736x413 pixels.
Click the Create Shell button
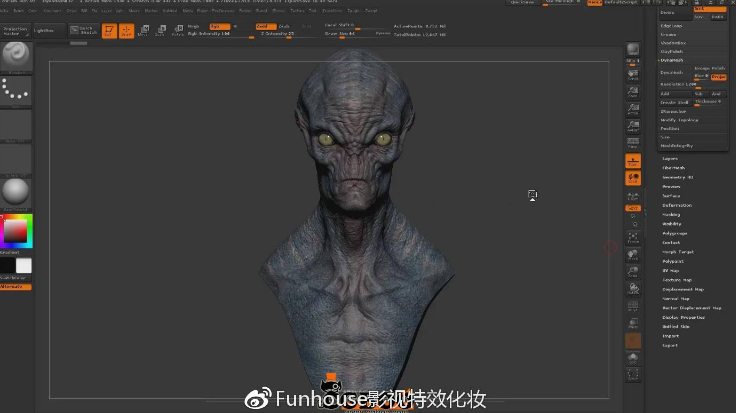click(675, 102)
